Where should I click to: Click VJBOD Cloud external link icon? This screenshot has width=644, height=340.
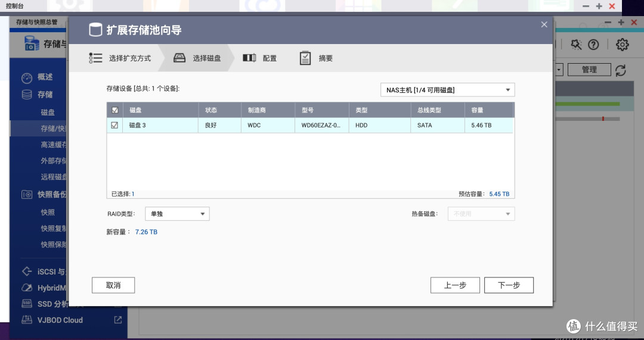pyautogui.click(x=118, y=320)
